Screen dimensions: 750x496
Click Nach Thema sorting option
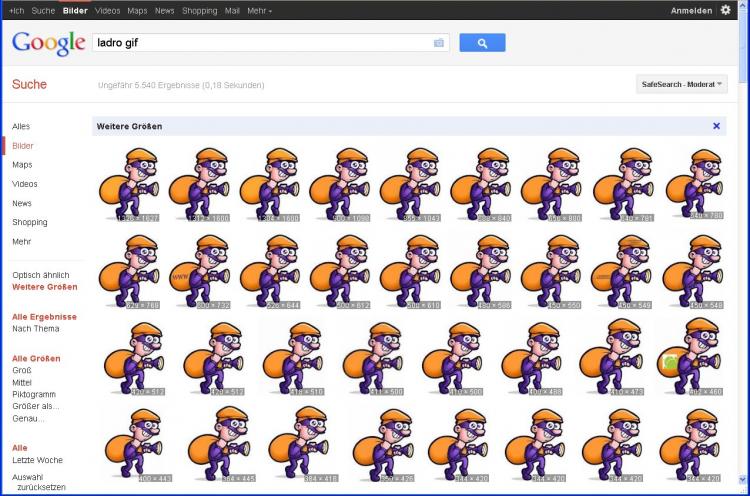[36, 328]
